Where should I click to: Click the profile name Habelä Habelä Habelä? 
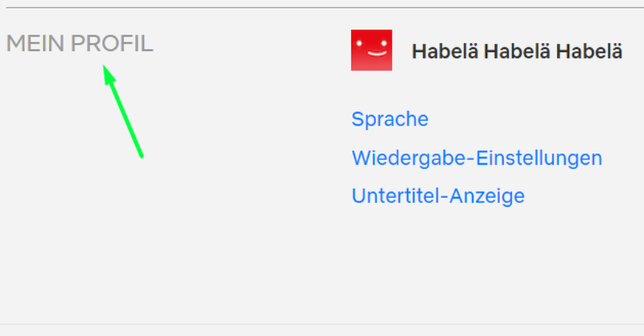coord(516,52)
